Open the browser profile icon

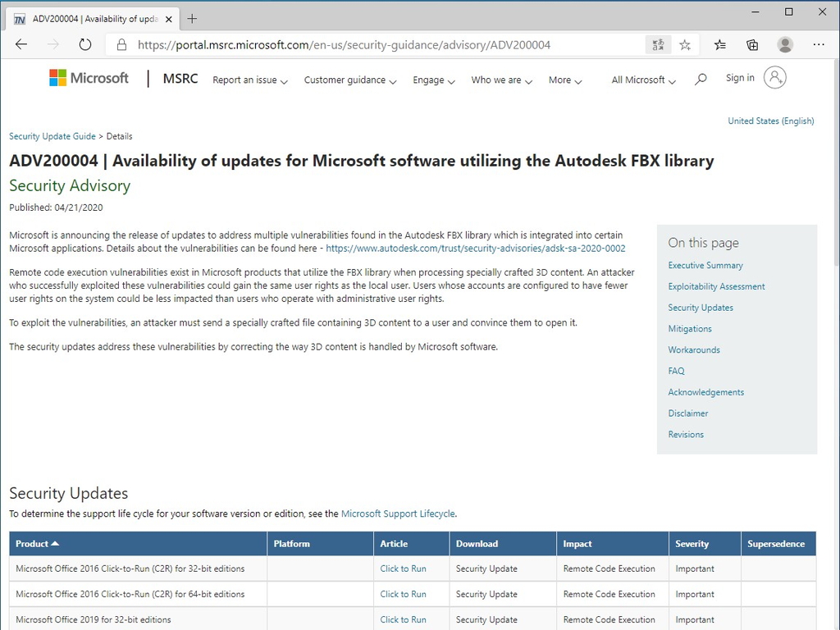pyautogui.click(x=785, y=44)
